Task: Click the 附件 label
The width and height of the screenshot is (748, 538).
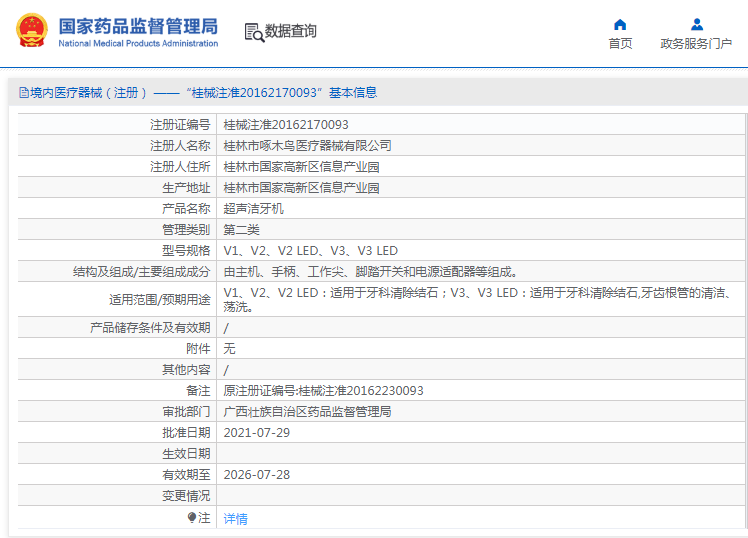Action: pyautogui.click(x=198, y=349)
